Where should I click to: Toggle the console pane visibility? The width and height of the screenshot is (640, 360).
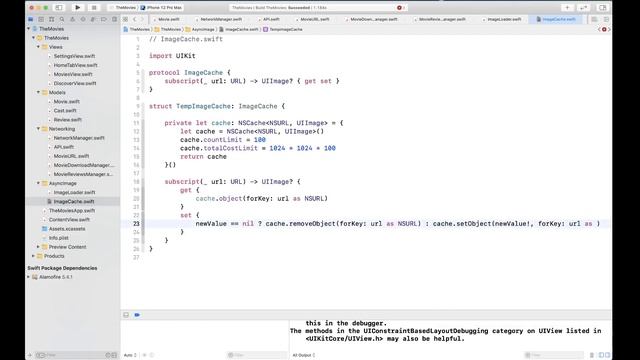(x=608, y=355)
